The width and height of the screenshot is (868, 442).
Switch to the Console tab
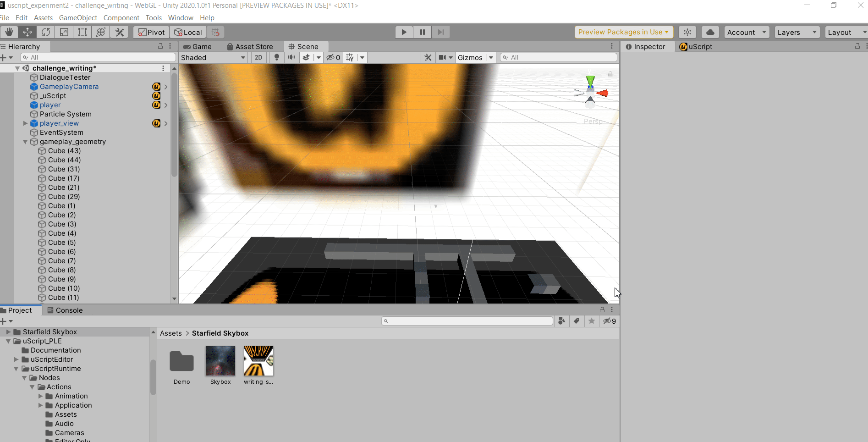[x=65, y=310]
